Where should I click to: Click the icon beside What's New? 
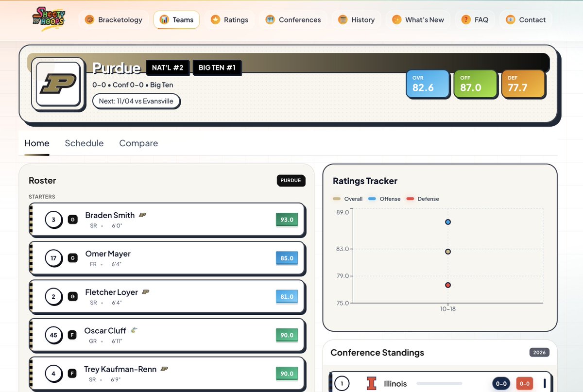coord(396,20)
